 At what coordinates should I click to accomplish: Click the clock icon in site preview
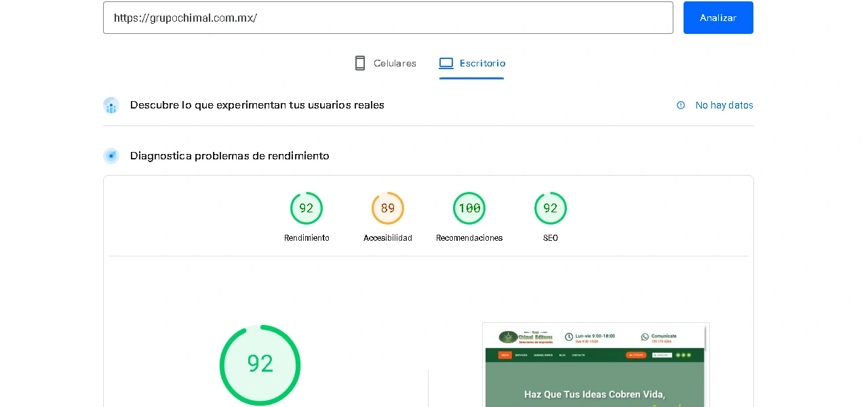coord(569,336)
